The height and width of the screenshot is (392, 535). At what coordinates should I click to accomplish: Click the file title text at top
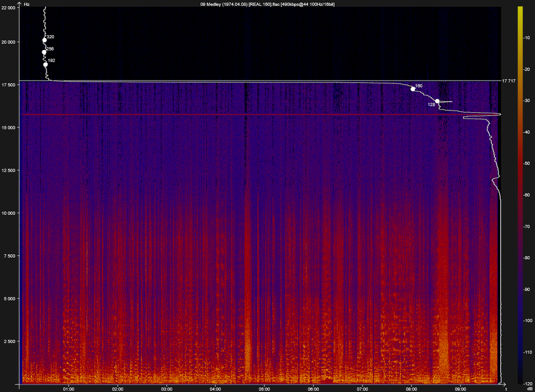coord(267,4)
